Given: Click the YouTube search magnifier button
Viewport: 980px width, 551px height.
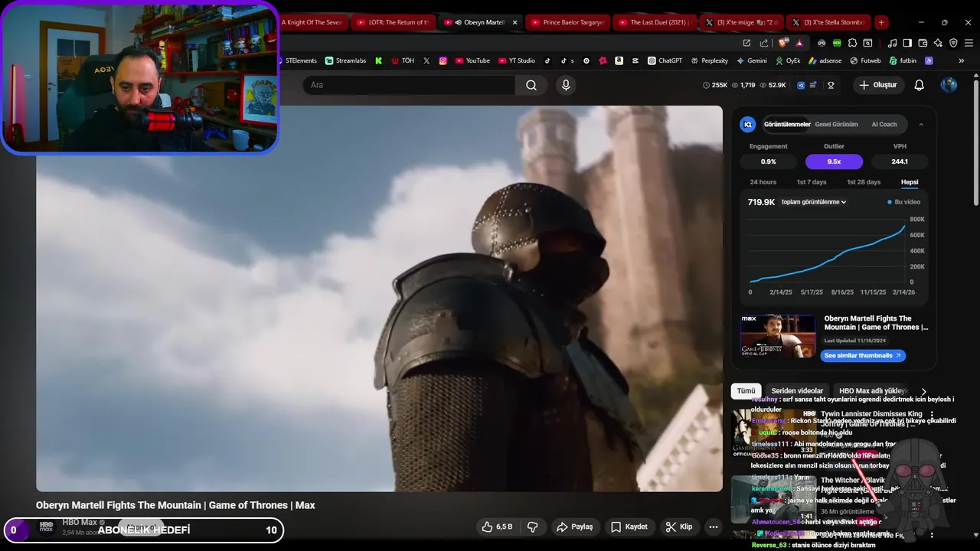Looking at the screenshot, I should click(531, 85).
